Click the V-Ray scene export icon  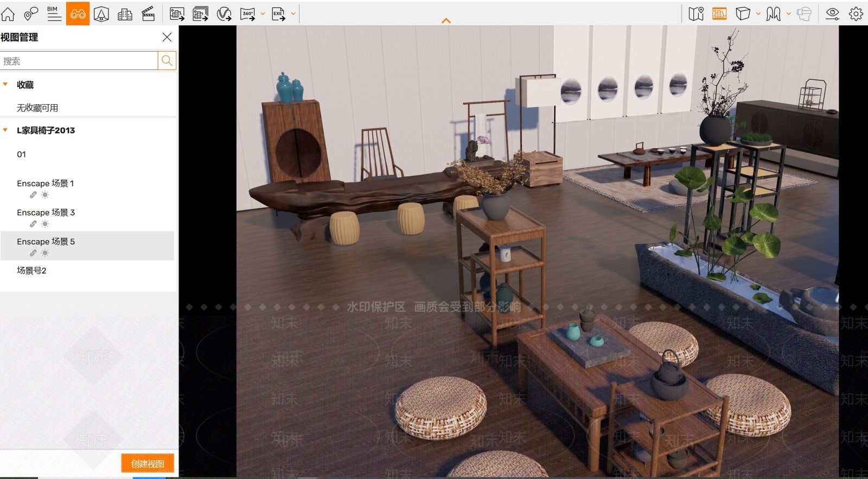[224, 14]
